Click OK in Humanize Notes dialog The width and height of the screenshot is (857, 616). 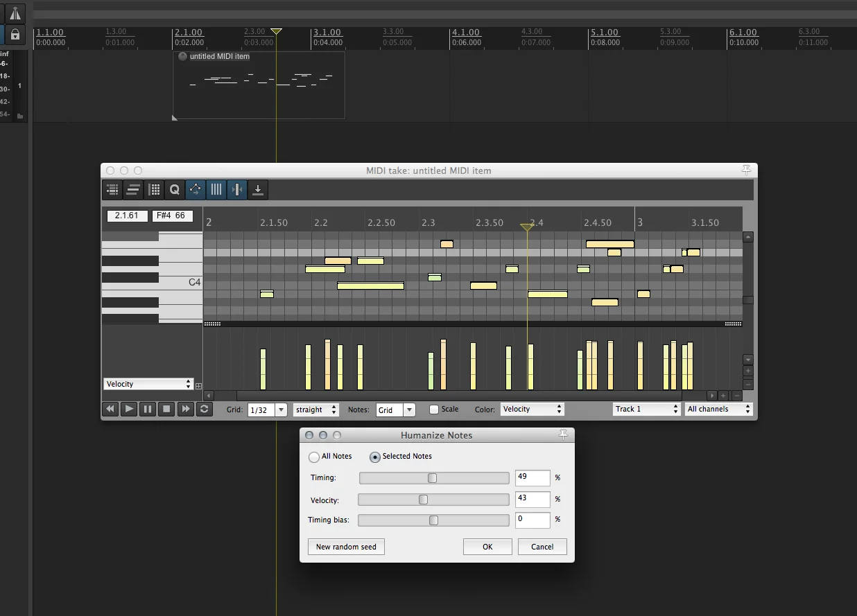487,547
